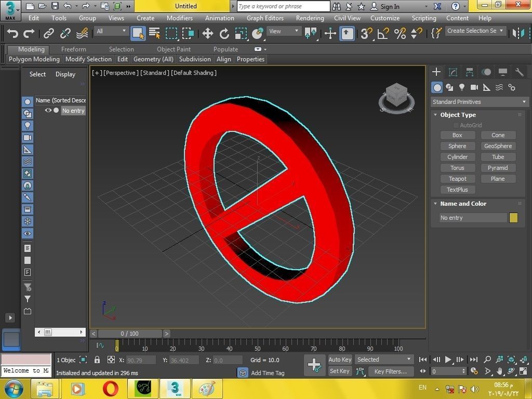Select the Scale tool
This screenshot has width=532, height=399.
coord(241,33)
